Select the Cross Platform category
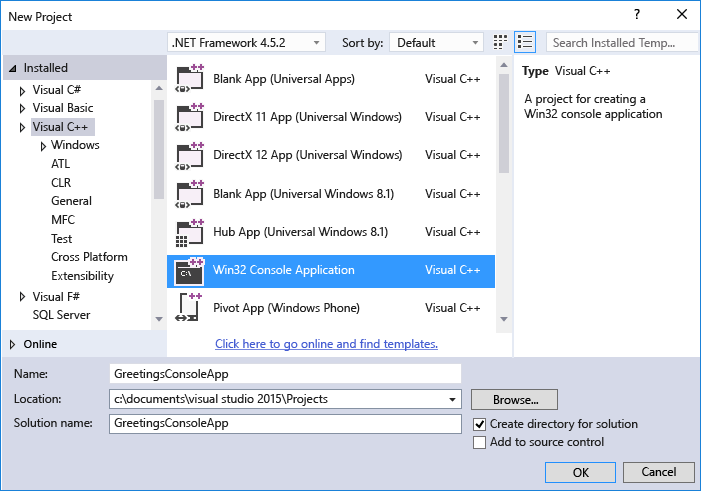This screenshot has width=701, height=491. click(x=89, y=257)
